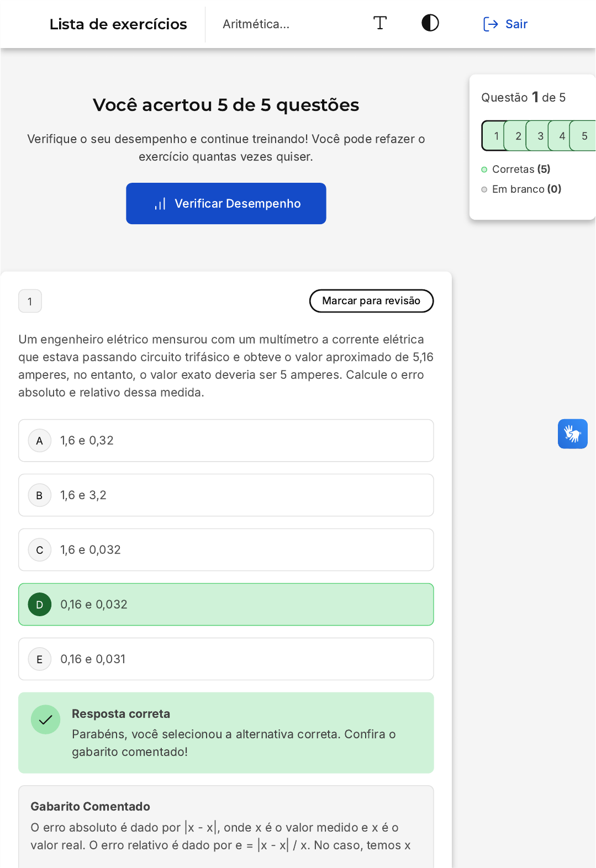Select answer option E circle
This screenshot has width=596, height=868.
tap(40, 659)
